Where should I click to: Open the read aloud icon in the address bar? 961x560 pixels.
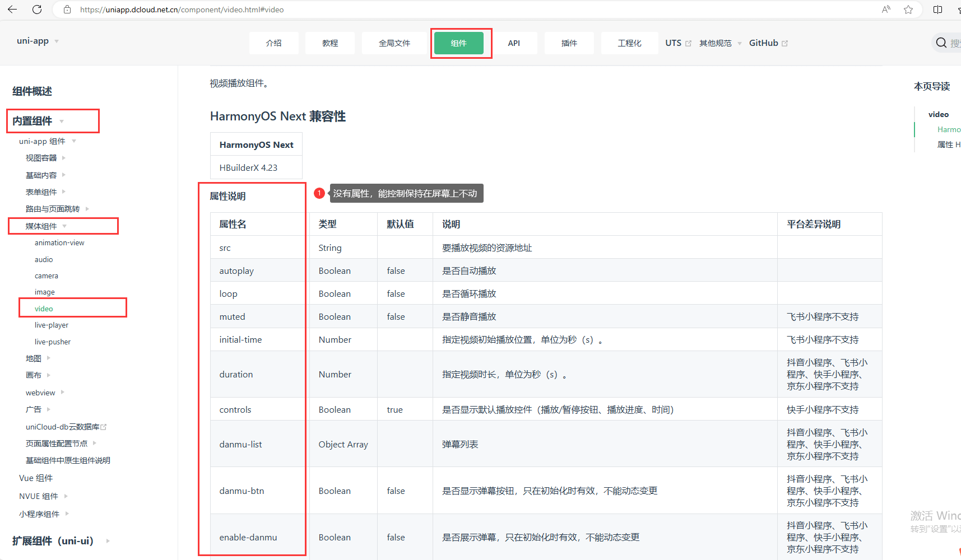(x=886, y=10)
